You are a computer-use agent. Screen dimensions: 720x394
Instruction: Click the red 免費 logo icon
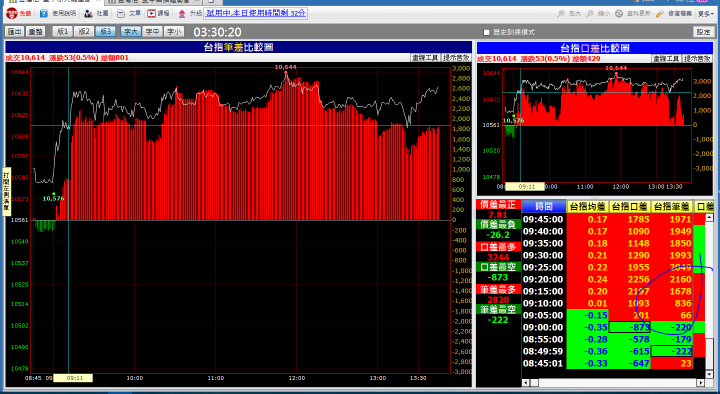pyautogui.click(x=12, y=13)
